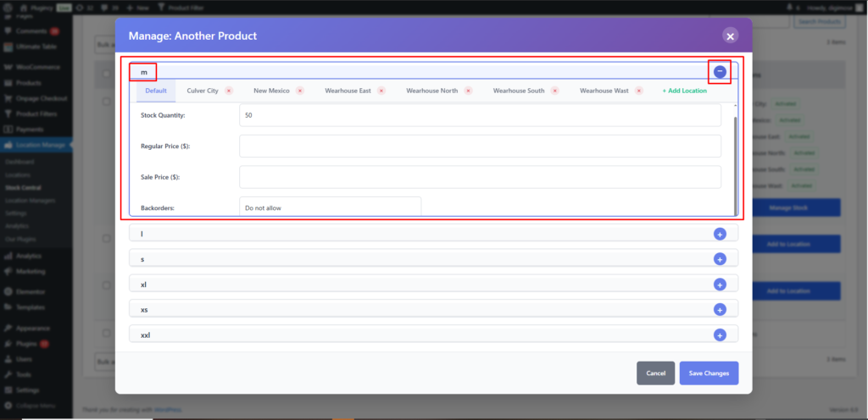
Task: Remove the Culver City location tab
Action: (229, 91)
